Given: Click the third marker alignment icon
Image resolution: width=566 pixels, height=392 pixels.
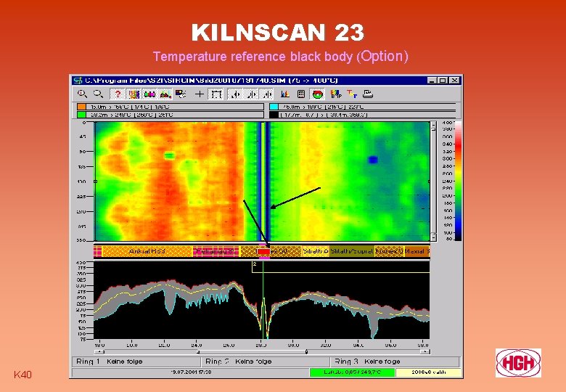Looking at the screenshot, I should click(267, 94).
